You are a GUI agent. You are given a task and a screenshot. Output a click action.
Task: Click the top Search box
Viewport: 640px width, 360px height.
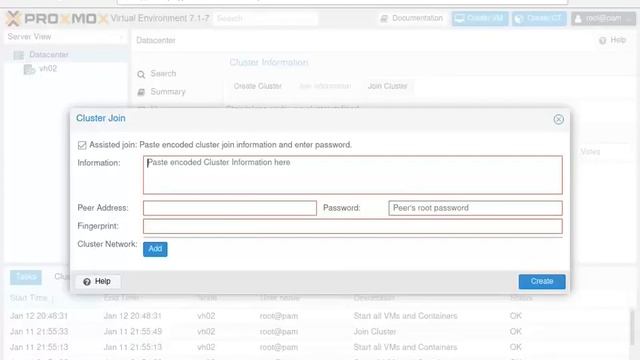coord(265,18)
